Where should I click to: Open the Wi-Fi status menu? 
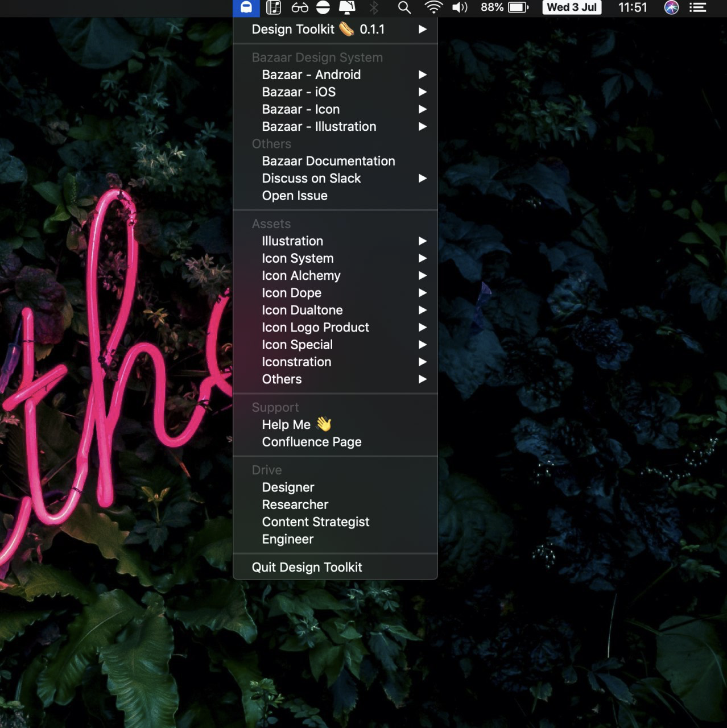pyautogui.click(x=433, y=7)
